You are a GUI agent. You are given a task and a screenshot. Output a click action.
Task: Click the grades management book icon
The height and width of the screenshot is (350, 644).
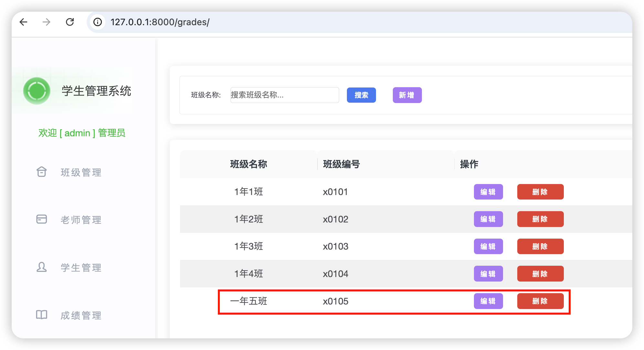coord(42,315)
